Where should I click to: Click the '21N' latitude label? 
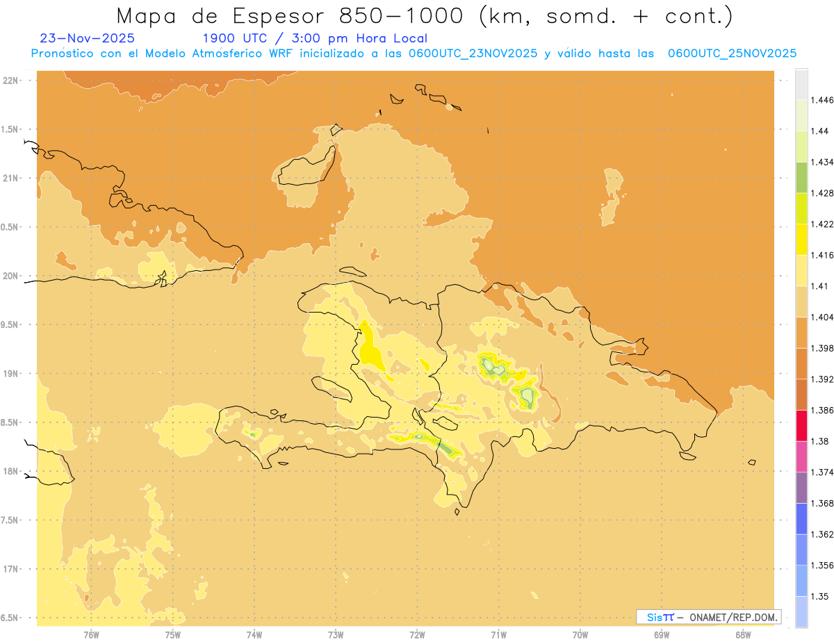click(12, 179)
